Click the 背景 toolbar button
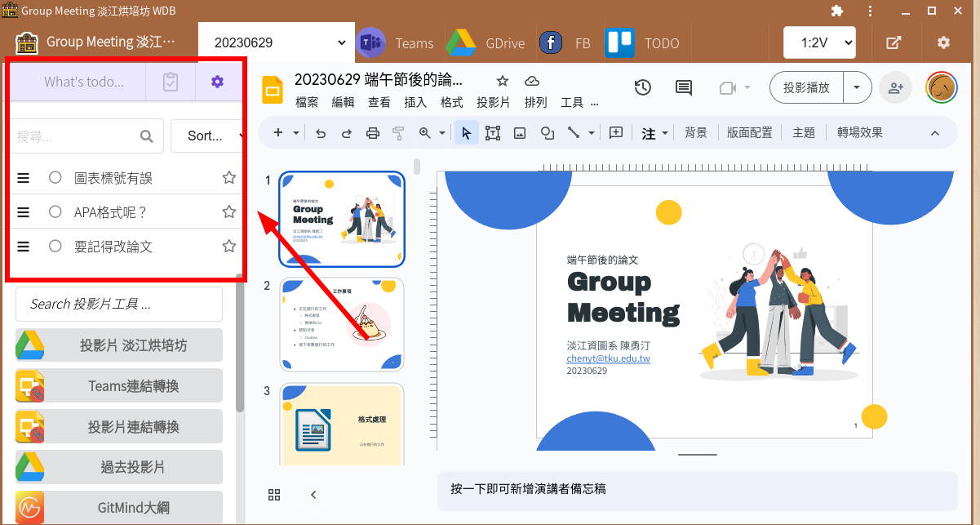This screenshot has width=980, height=525. click(696, 133)
